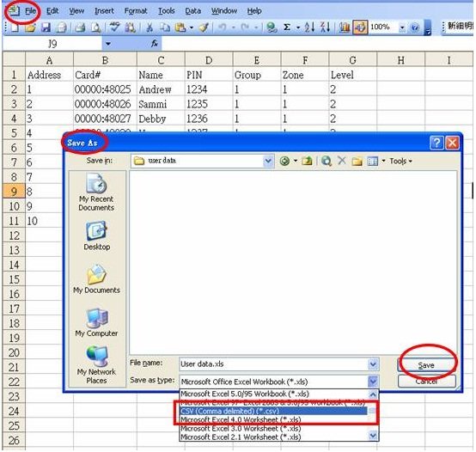Open the Tools dropdown in Save As dialog
Image resolution: width=476 pixels, height=452 pixels.
point(400,161)
